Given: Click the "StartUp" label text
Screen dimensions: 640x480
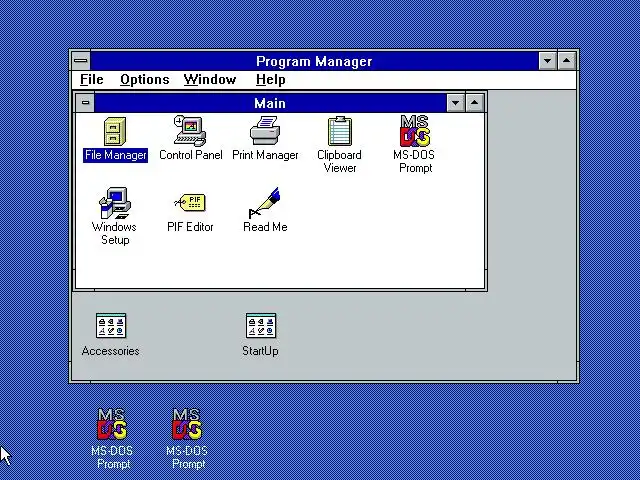Looking at the screenshot, I should [x=260, y=351].
